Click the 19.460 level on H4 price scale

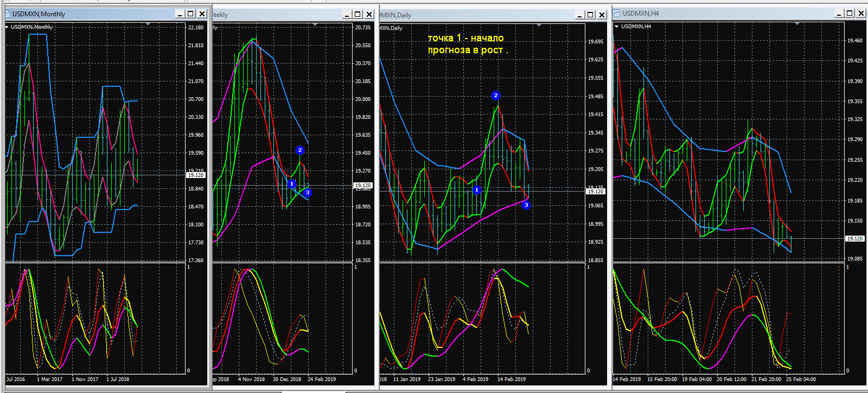click(x=855, y=40)
